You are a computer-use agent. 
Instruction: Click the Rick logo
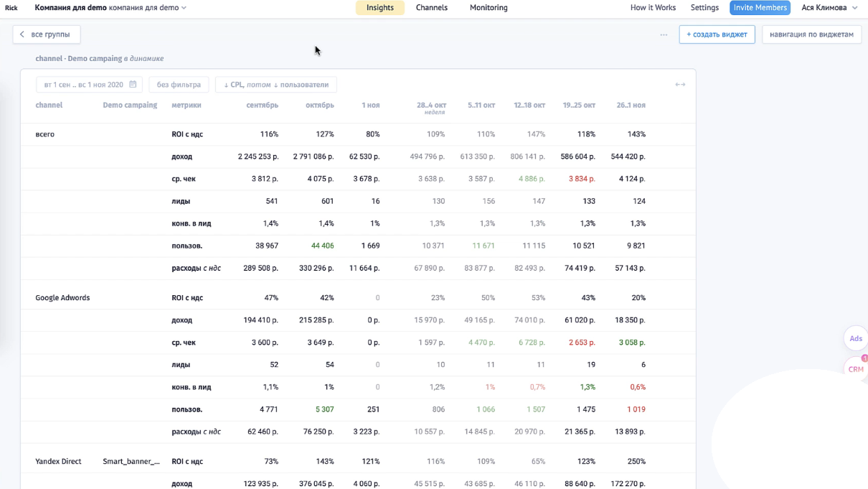coord(11,8)
